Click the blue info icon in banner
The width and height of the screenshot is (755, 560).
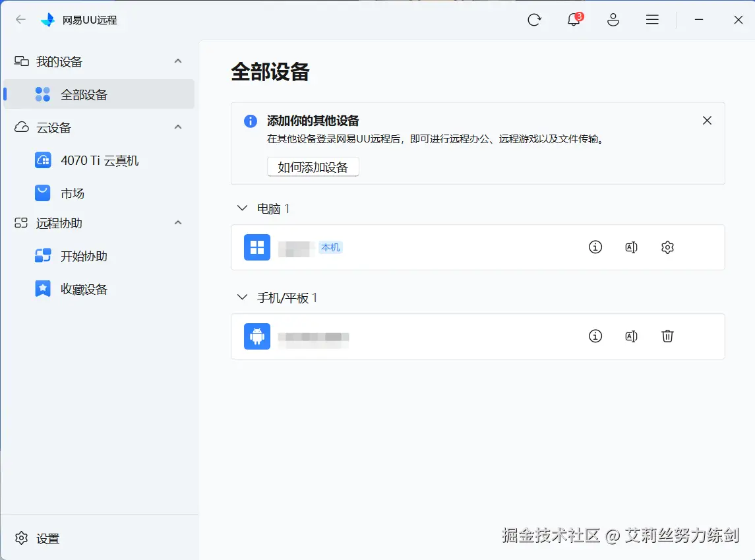[251, 121]
